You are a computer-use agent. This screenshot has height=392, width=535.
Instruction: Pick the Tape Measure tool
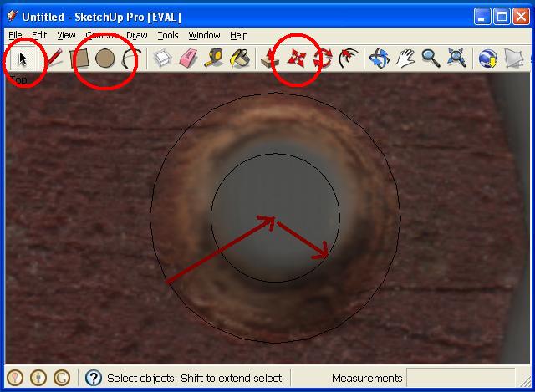(214, 59)
